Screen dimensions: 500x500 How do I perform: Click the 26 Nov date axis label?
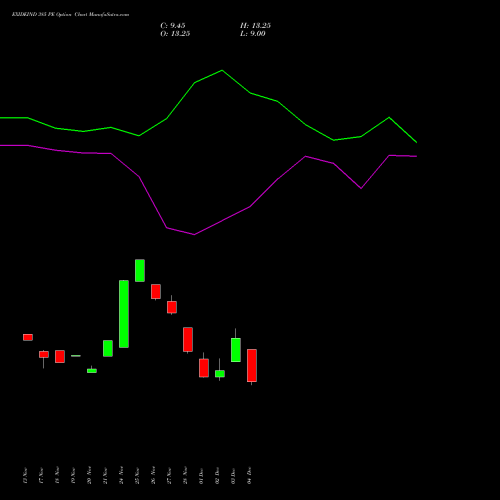pos(153,476)
